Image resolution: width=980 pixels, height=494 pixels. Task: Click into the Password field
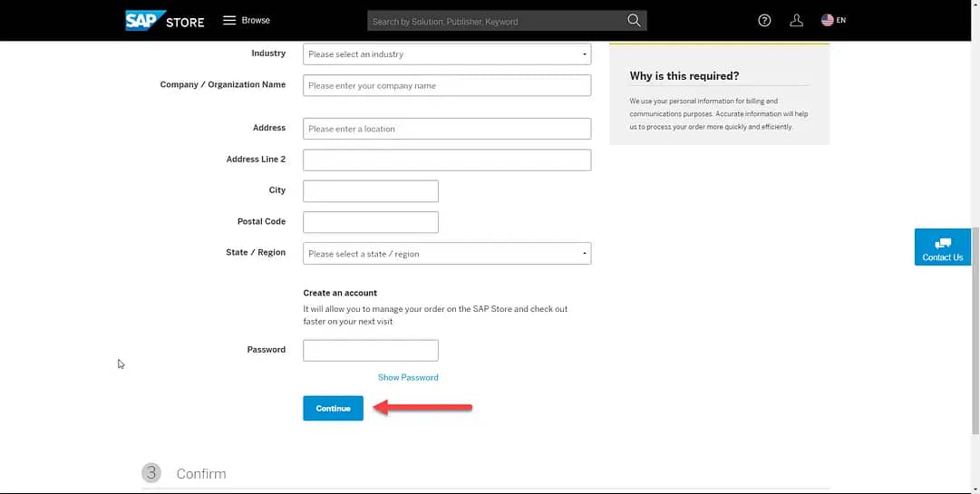(371, 351)
